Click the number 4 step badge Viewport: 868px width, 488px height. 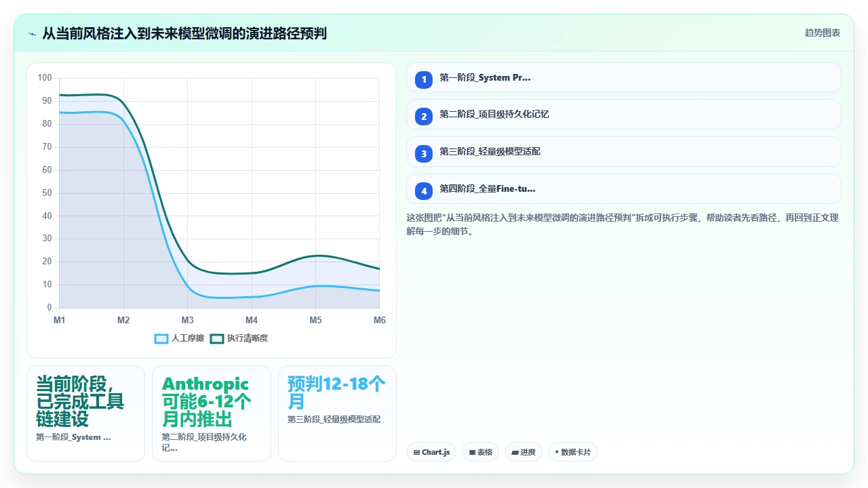pyautogui.click(x=424, y=191)
